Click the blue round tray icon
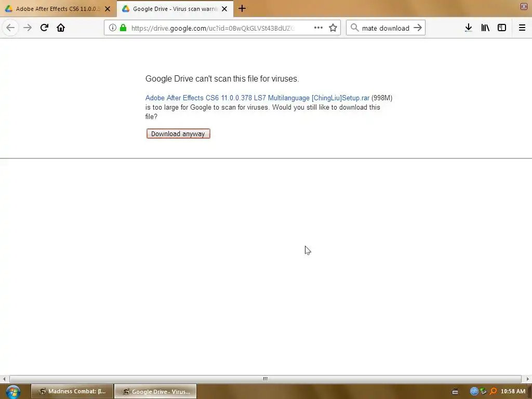This screenshot has width=532, height=399. [x=474, y=391]
